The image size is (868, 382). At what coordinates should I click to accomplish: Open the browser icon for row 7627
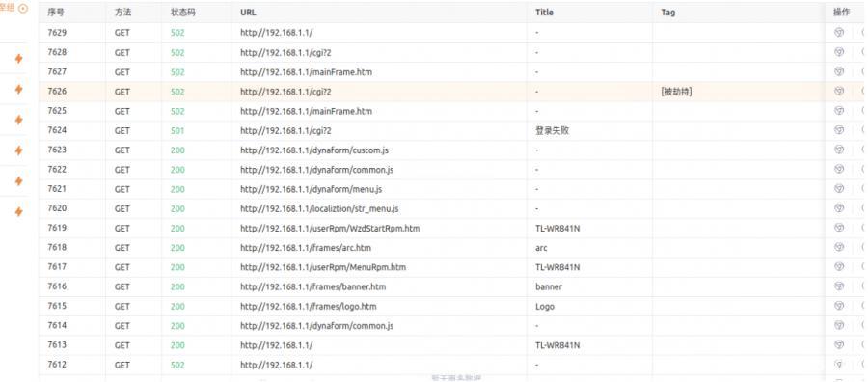click(839, 71)
